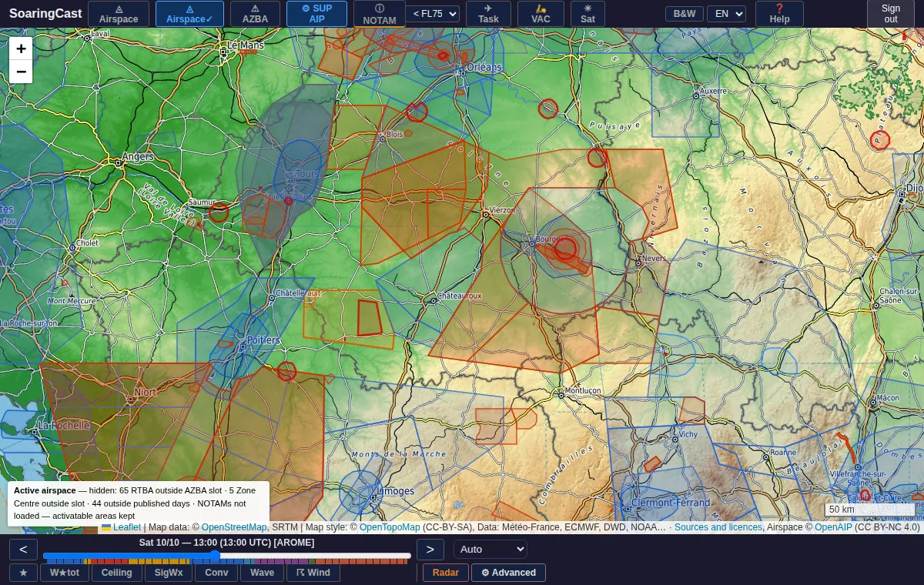Toggle the SUP AIP overlay

click(316, 14)
